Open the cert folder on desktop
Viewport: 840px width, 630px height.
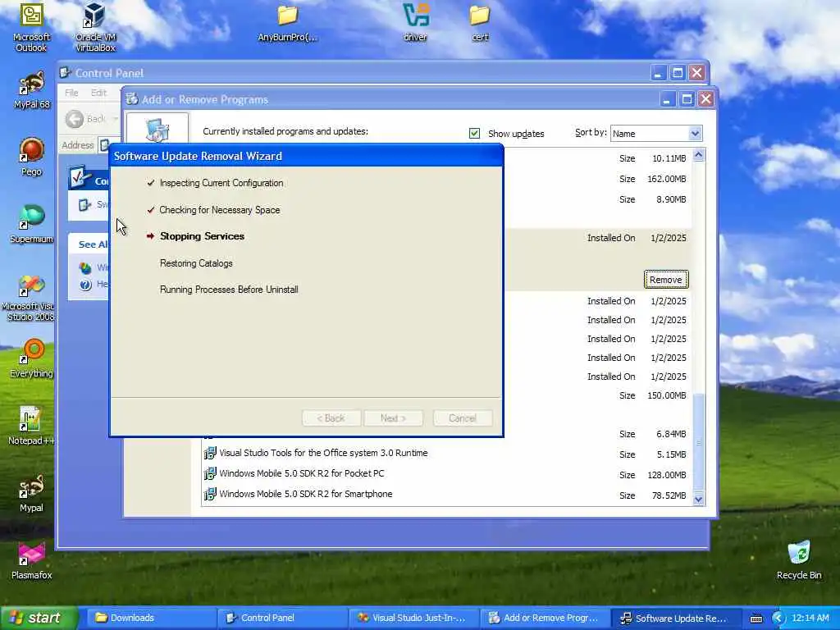click(480, 22)
